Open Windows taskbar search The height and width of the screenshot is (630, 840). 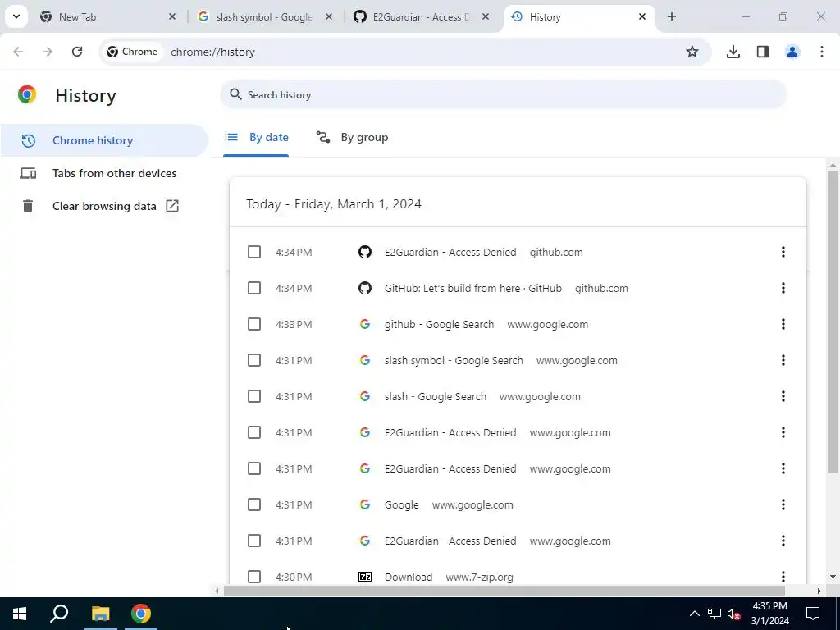[59, 614]
